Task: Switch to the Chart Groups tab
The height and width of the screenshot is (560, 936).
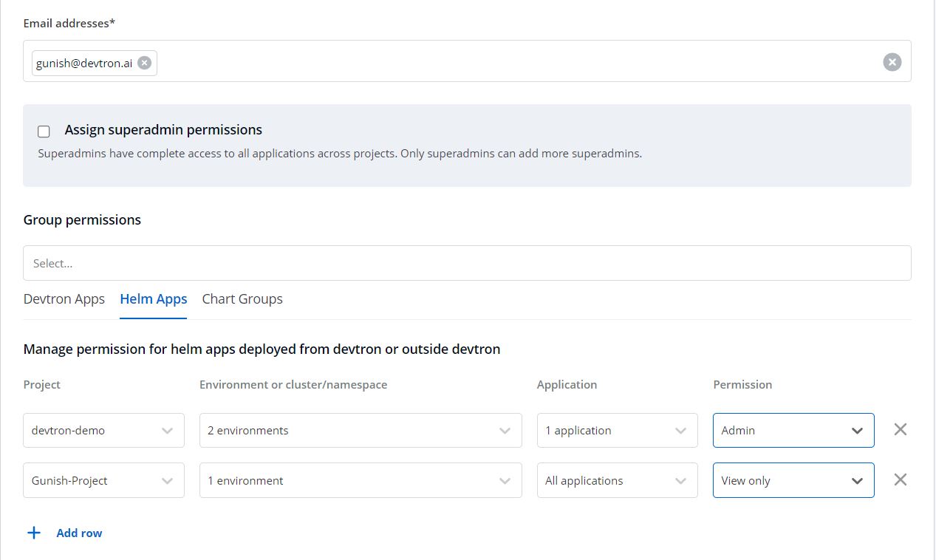Action: pos(242,299)
